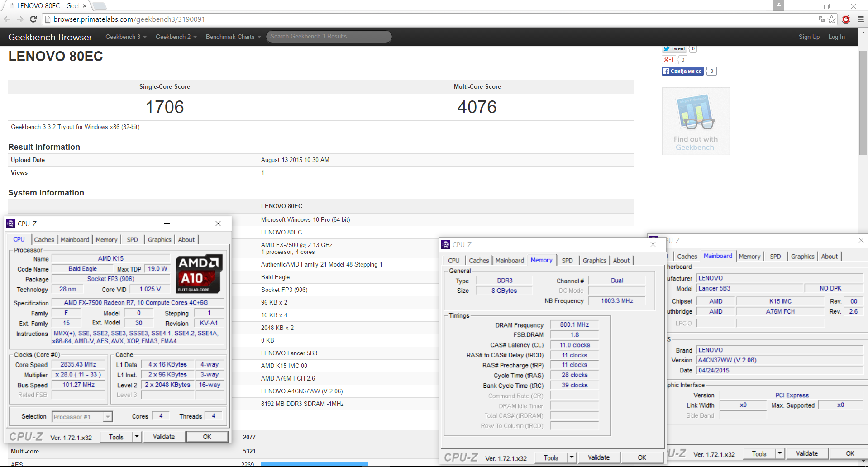Open Tools dropdown arrow in CPU window
This screenshot has width=868, height=467.
(137, 437)
